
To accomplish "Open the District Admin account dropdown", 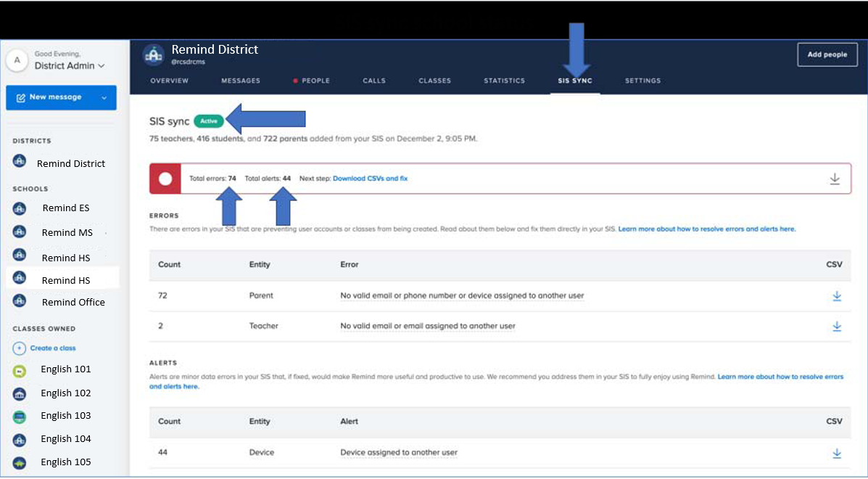I will coord(69,66).
